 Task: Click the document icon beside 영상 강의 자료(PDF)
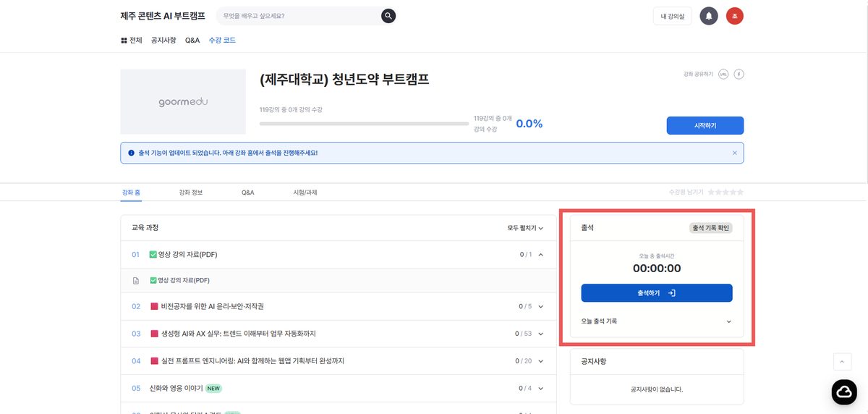135,280
